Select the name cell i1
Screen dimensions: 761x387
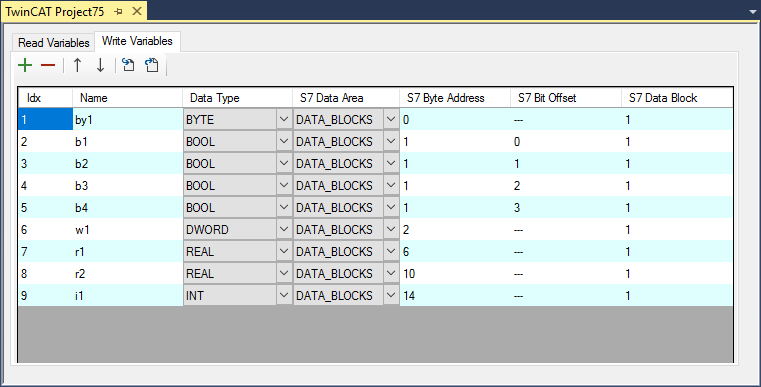coord(127,295)
